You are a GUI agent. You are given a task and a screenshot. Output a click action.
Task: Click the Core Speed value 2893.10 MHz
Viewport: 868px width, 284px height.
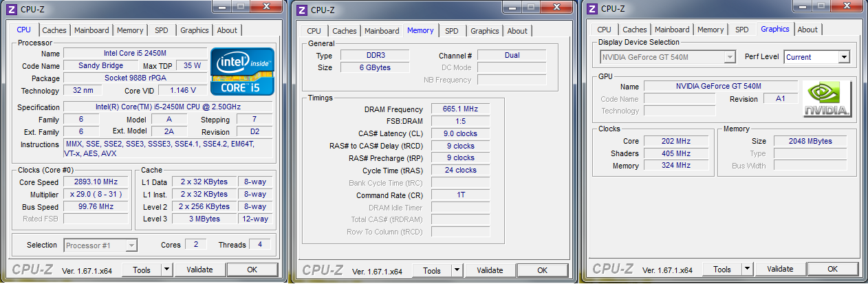[96, 182]
